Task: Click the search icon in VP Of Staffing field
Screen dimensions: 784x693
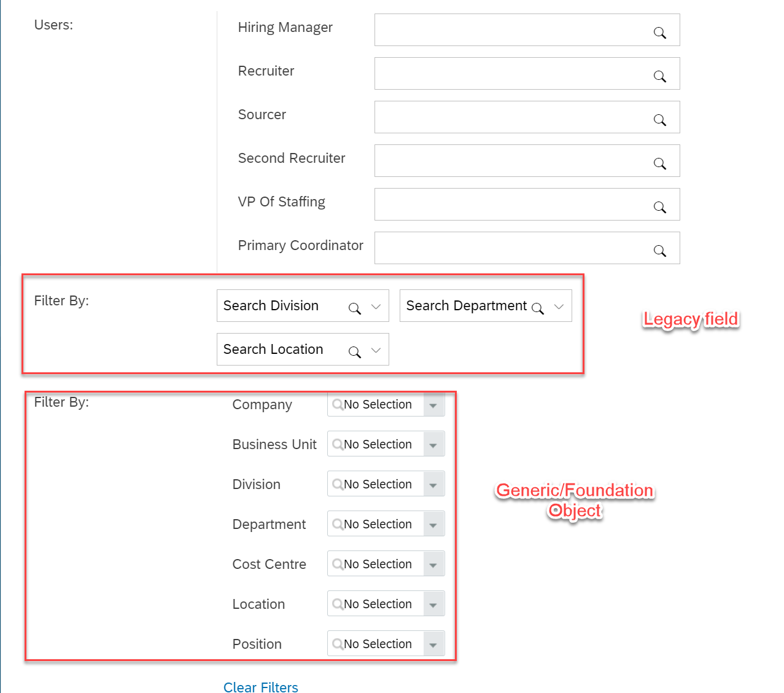Action: click(x=660, y=207)
